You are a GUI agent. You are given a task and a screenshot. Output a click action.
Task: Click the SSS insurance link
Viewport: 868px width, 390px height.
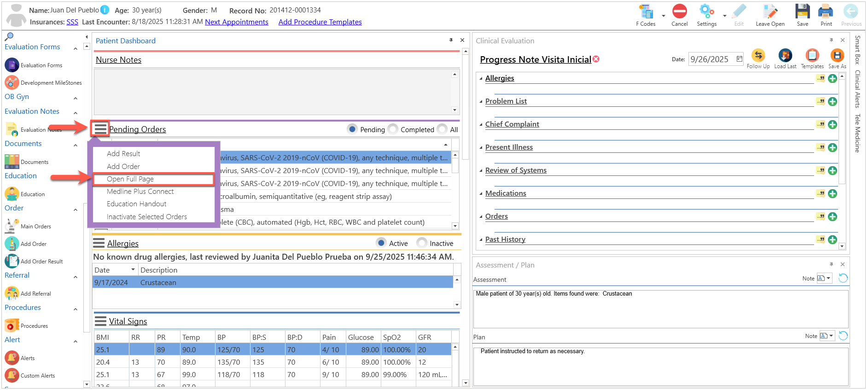tap(72, 22)
